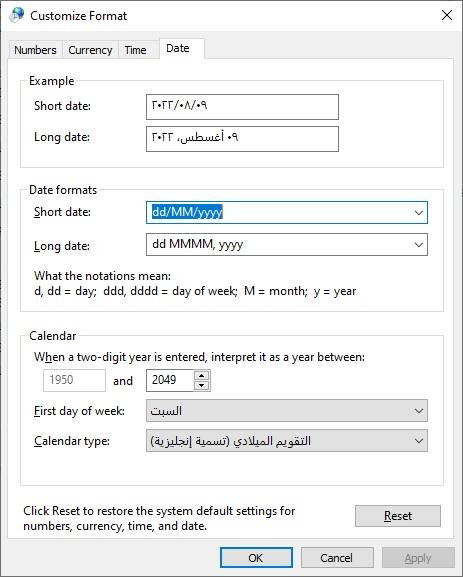Viewport: 463px width, 577px height.
Task: Confirm with the OK button
Action: (x=256, y=557)
